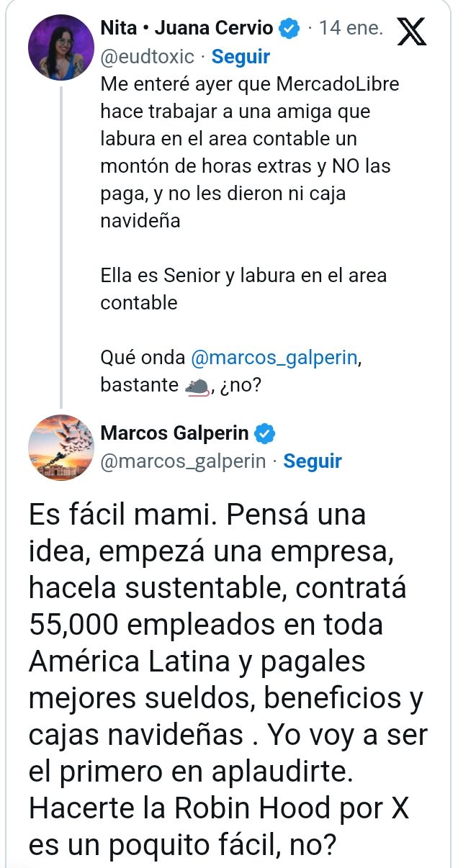Click the 14 ene. tweet date
The width and height of the screenshot is (476, 868).
[351, 29]
